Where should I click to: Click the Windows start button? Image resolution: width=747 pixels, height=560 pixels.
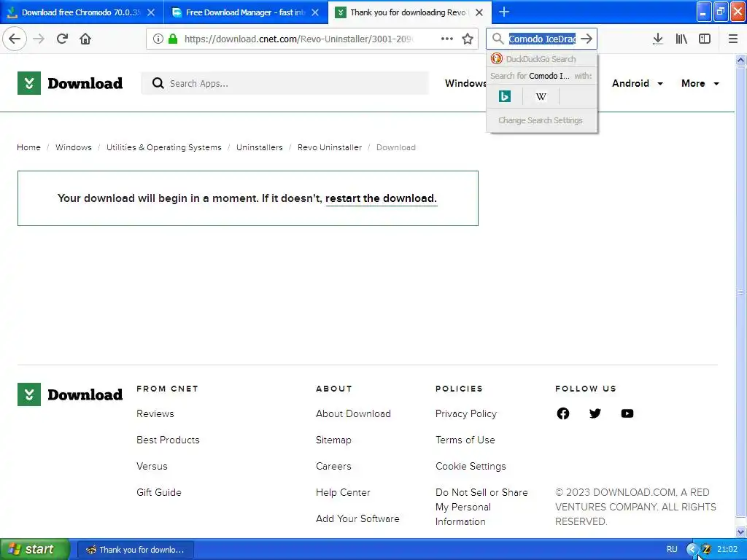click(34, 549)
